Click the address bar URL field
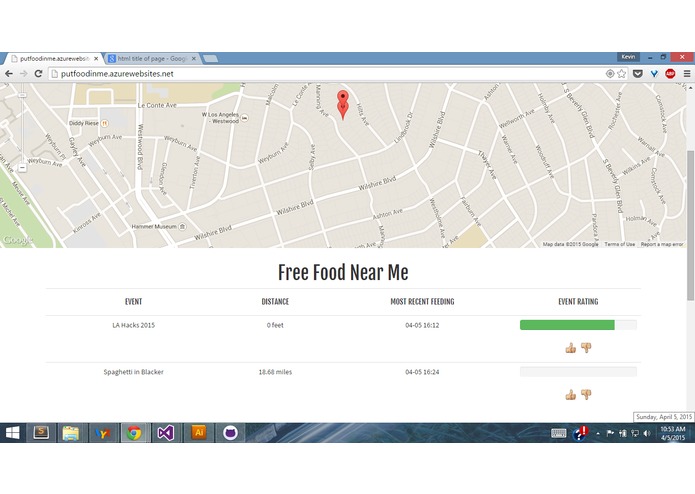This screenshot has height=494, width=695. click(328, 74)
